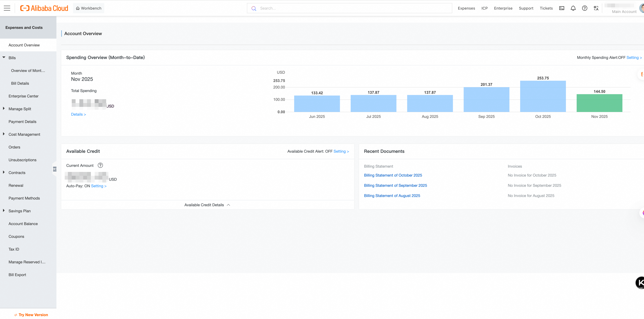The width and height of the screenshot is (644, 319).
Task: Click the help question mark icon in header
Action: pos(585,8)
